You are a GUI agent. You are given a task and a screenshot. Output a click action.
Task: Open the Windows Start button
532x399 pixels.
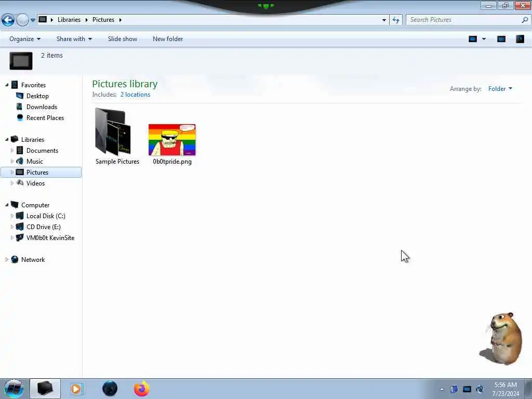coord(14,389)
